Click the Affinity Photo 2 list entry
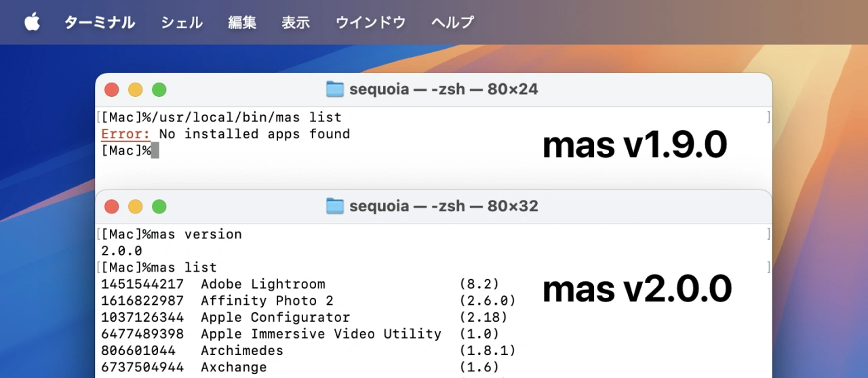Screen dimensions: 868x378 (267, 301)
